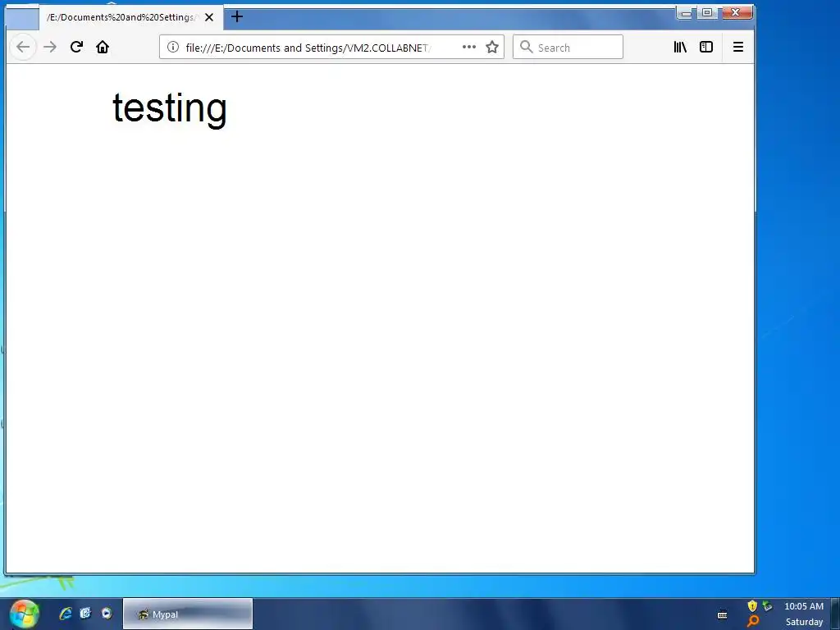Go forward with the forward arrow
This screenshot has width=840, height=630.
click(x=50, y=47)
